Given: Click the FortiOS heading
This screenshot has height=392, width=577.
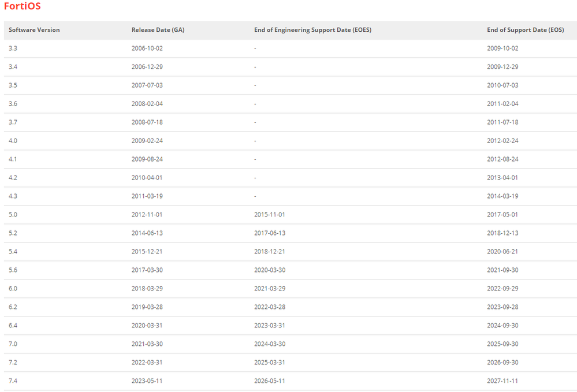Looking at the screenshot, I should point(22,7).
